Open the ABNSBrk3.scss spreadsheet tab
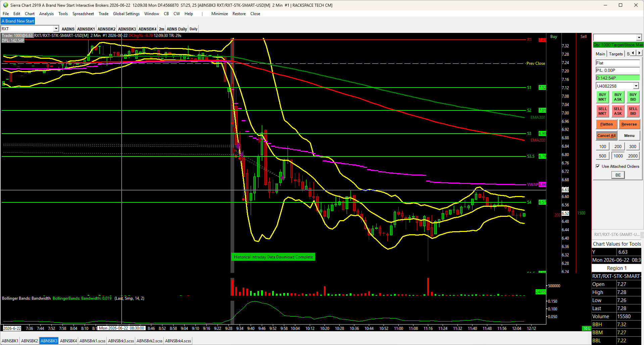The width and height of the screenshot is (644, 345). 121,341
